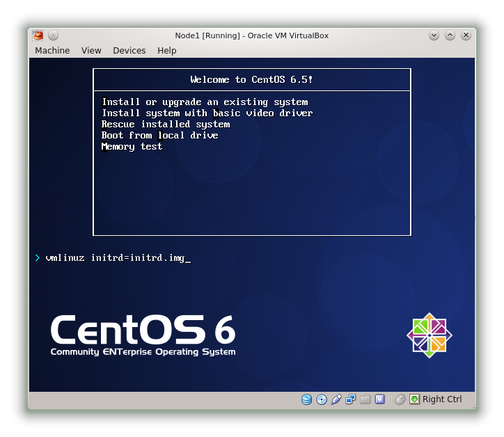Click the USB devices status icon

tap(336, 399)
